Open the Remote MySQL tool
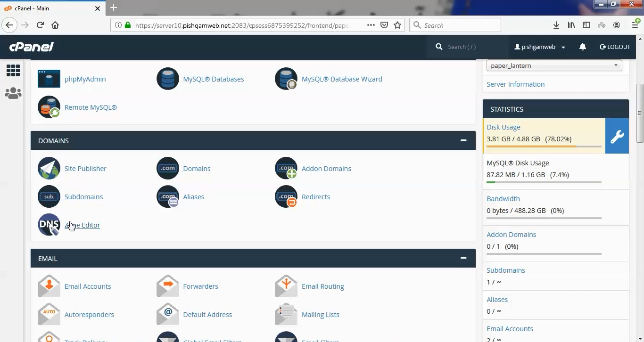Image resolution: width=644 pixels, height=342 pixels. (x=91, y=107)
